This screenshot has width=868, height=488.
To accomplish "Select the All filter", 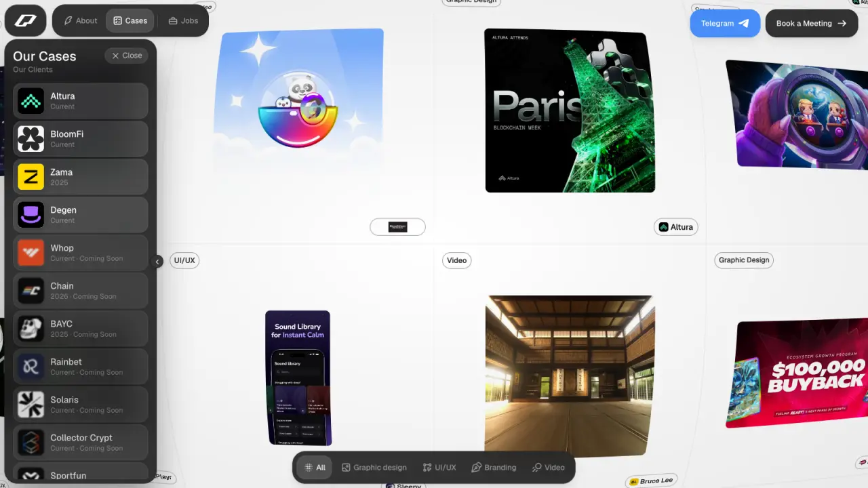I will (x=315, y=467).
